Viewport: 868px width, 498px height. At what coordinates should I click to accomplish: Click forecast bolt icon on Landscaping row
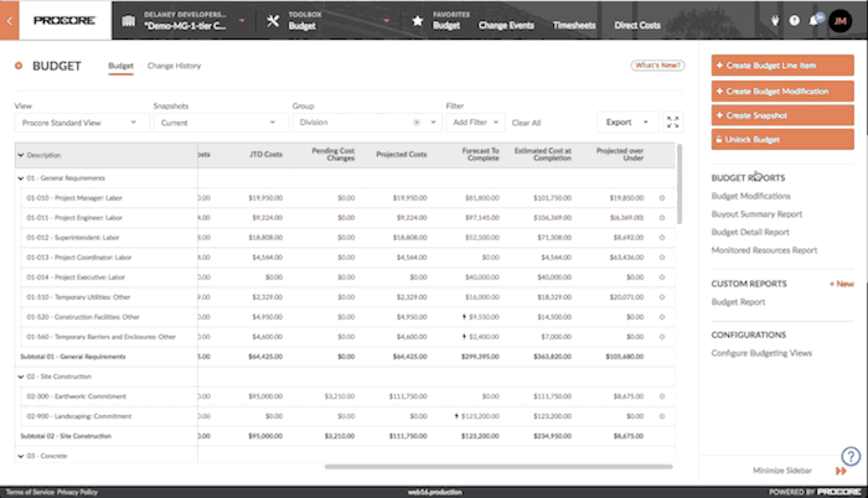coord(457,416)
